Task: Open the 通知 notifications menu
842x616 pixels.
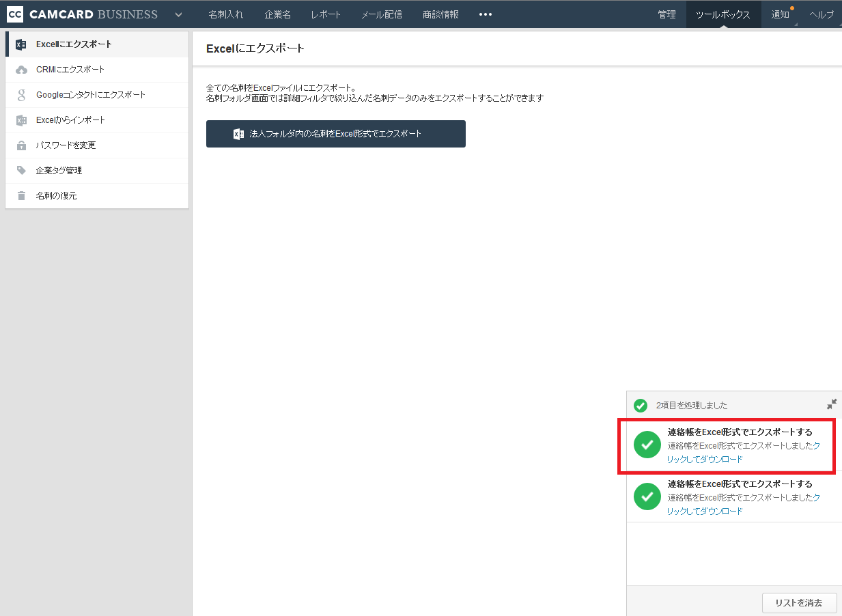Action: (781, 14)
